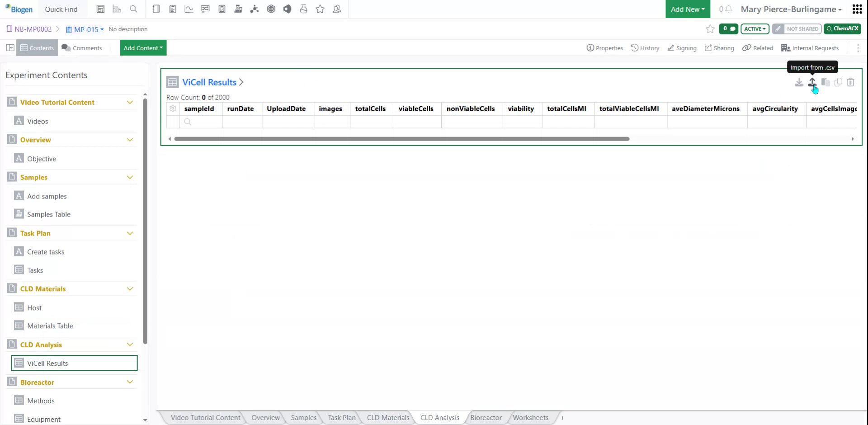The height and width of the screenshot is (425, 868).
Task: Collapse the Samples section in Experiment Contents
Action: pyautogui.click(x=130, y=177)
